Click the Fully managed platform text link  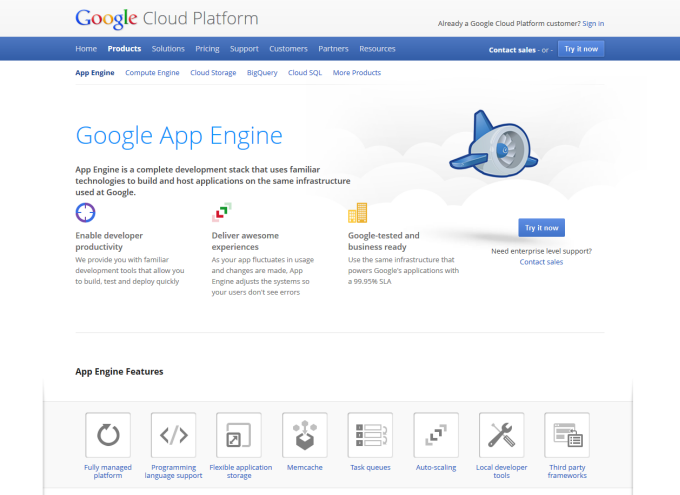[x=108, y=471]
